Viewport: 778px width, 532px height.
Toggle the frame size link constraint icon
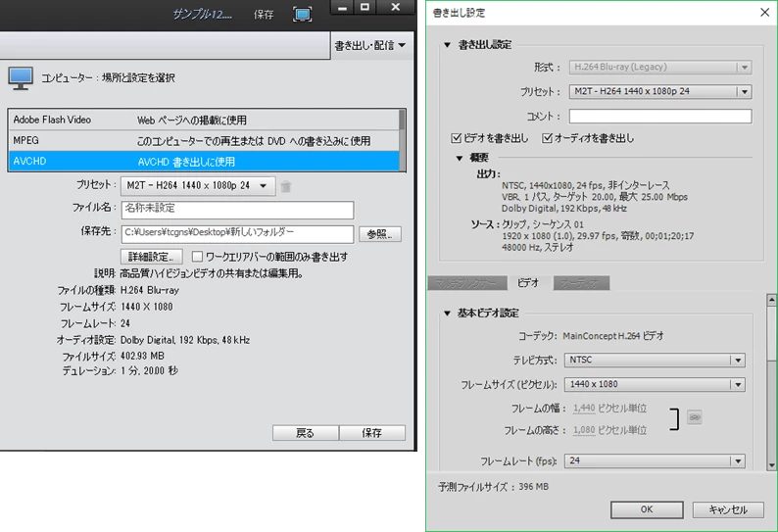click(x=695, y=417)
